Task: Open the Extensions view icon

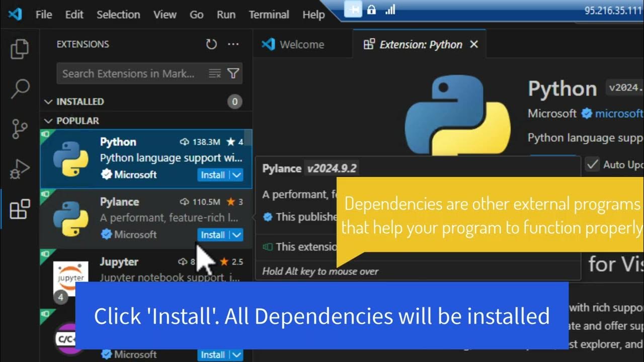Action: [20, 209]
